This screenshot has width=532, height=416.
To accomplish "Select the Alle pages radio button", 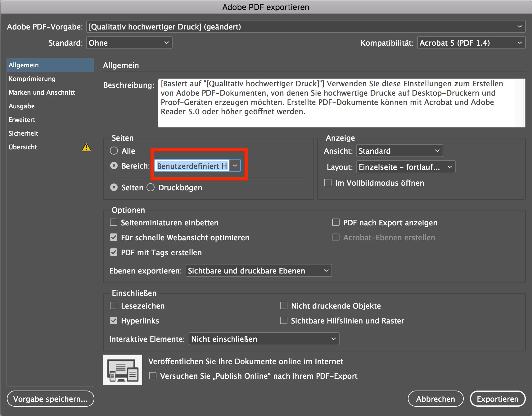I will 114,151.
